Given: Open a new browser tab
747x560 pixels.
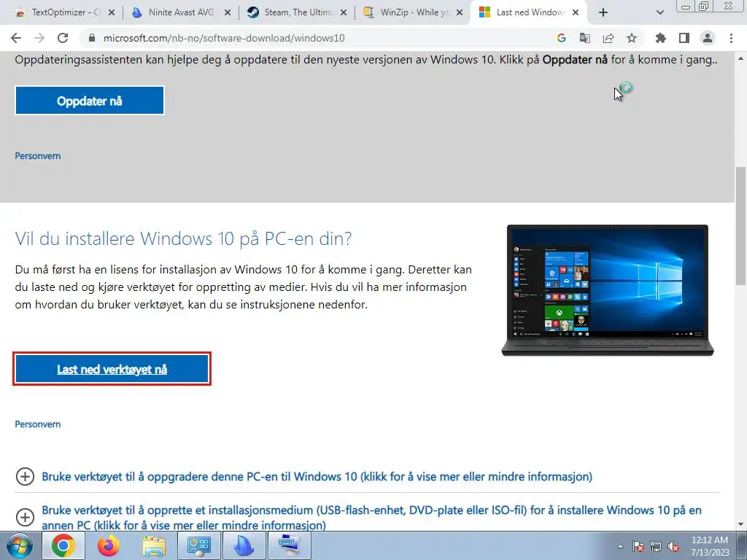Looking at the screenshot, I should click(603, 12).
